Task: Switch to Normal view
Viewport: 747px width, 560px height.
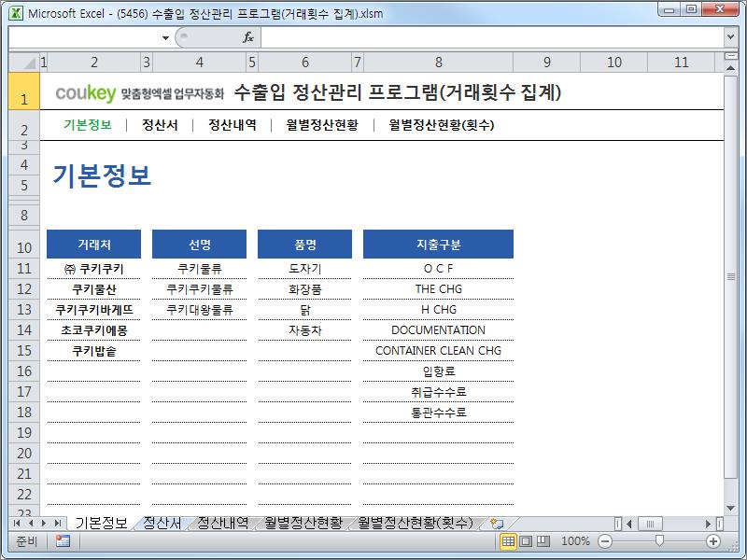Action: pos(508,541)
